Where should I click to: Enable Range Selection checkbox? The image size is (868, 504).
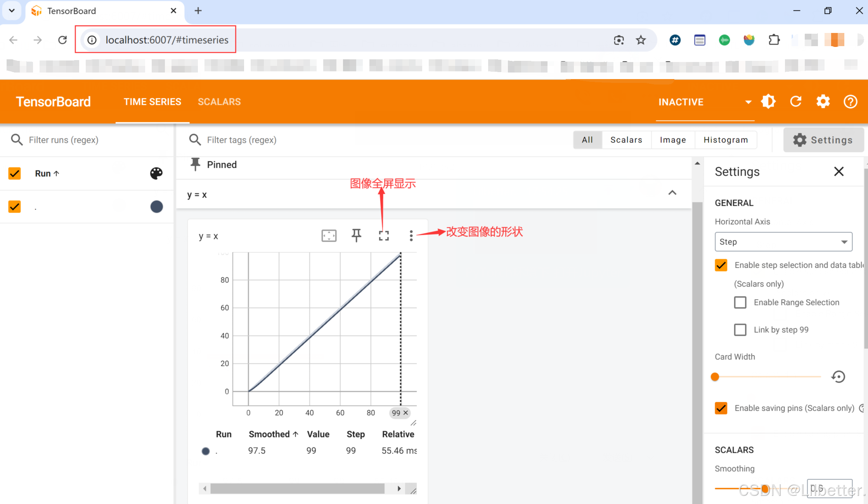[740, 302]
